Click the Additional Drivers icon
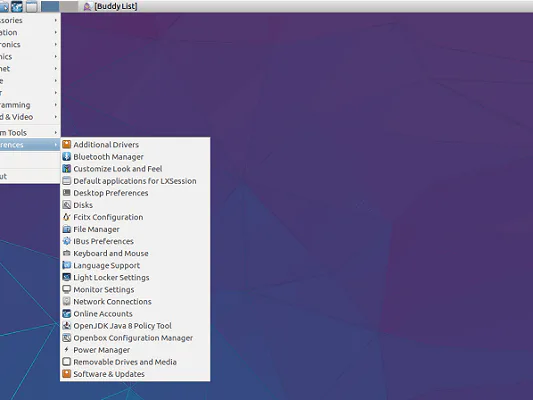This screenshot has height=400, width=533. (67, 144)
